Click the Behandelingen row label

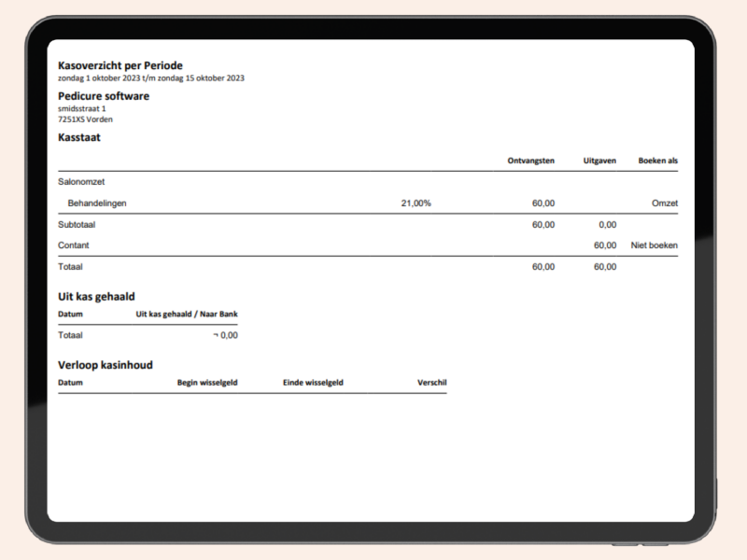point(97,203)
